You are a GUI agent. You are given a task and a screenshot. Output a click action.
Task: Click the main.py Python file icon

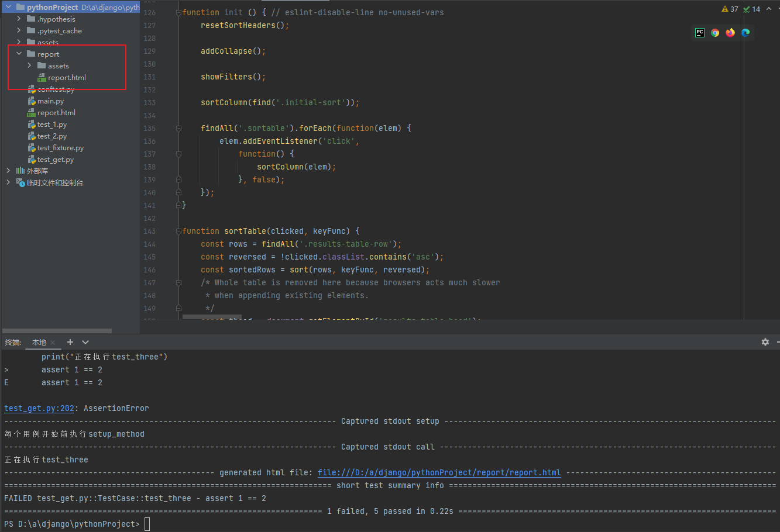[x=32, y=101]
